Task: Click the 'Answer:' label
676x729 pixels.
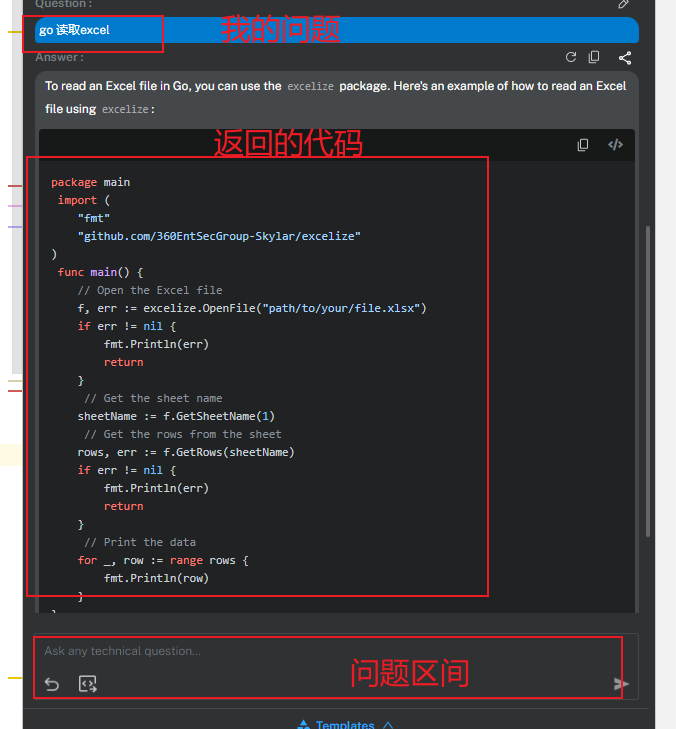Action: coord(60,57)
